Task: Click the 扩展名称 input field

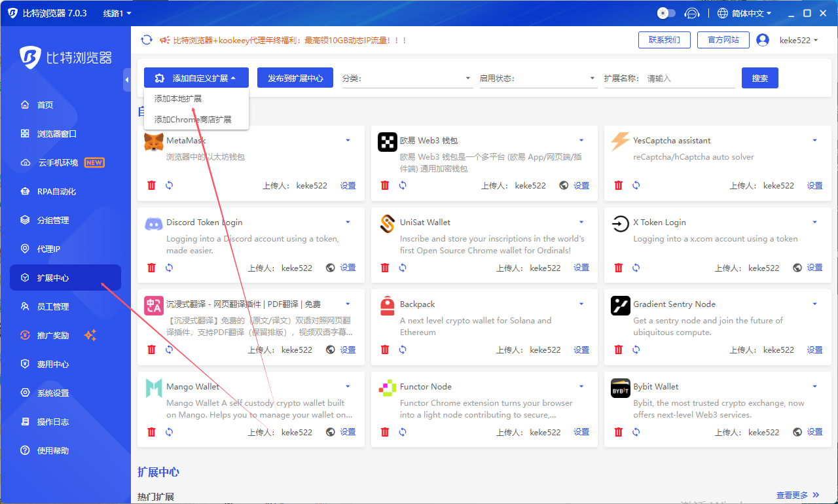Action: pyautogui.click(x=690, y=79)
